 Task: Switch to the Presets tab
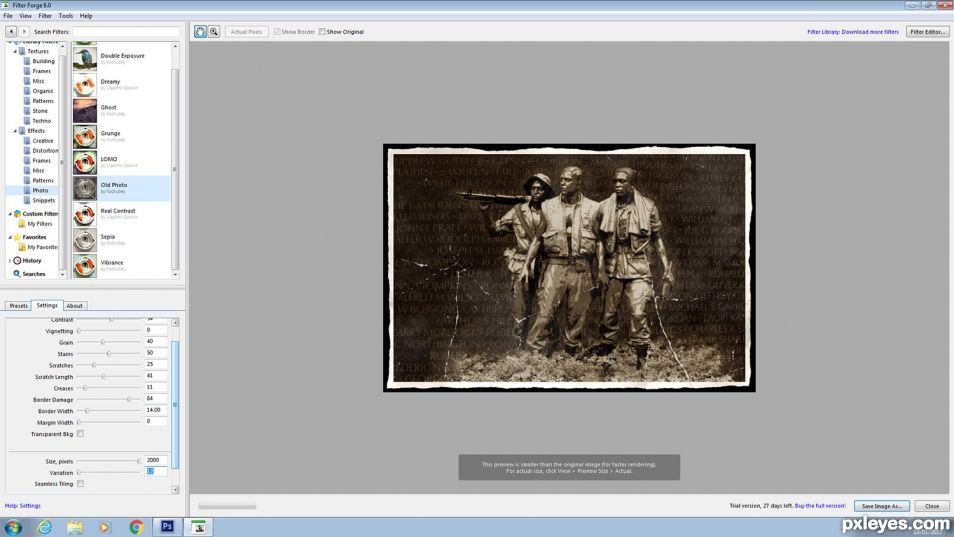tap(18, 306)
